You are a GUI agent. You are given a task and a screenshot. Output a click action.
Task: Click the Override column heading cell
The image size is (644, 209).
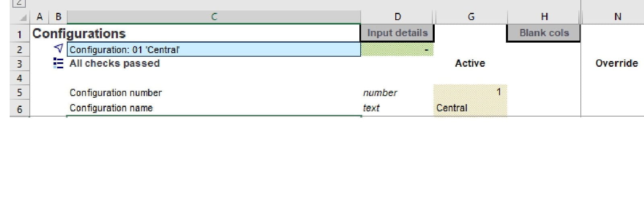(x=616, y=63)
